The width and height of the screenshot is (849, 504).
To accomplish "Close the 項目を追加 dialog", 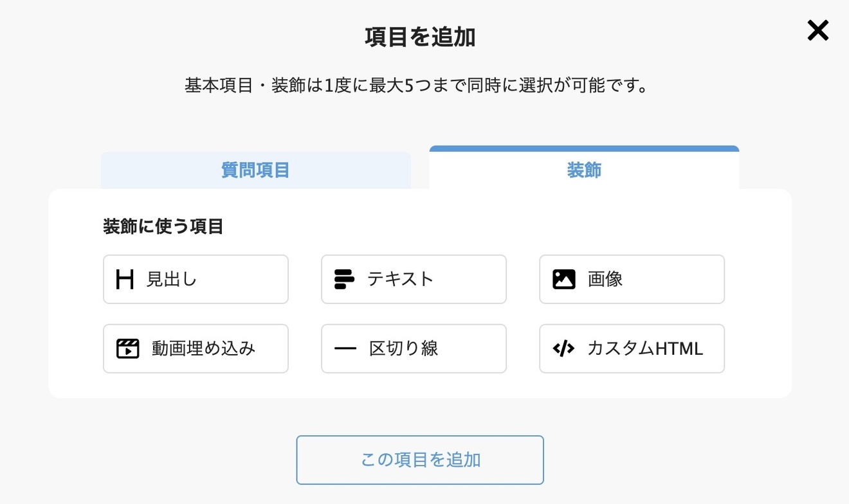I will tap(817, 31).
